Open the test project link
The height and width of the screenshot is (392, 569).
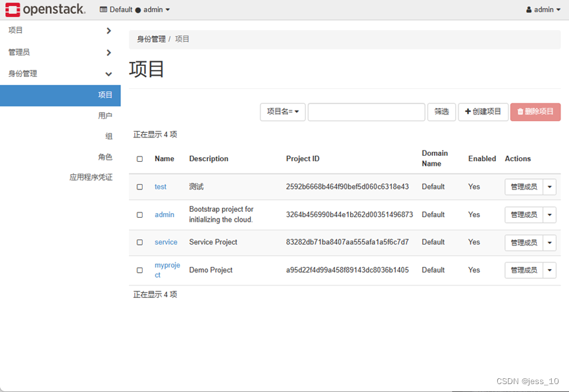pos(161,187)
